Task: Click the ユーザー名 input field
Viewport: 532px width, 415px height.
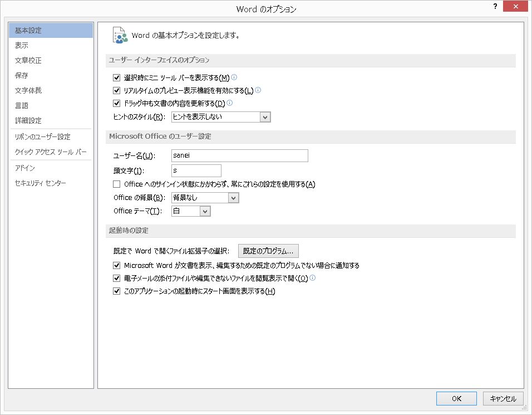Action: click(x=239, y=155)
